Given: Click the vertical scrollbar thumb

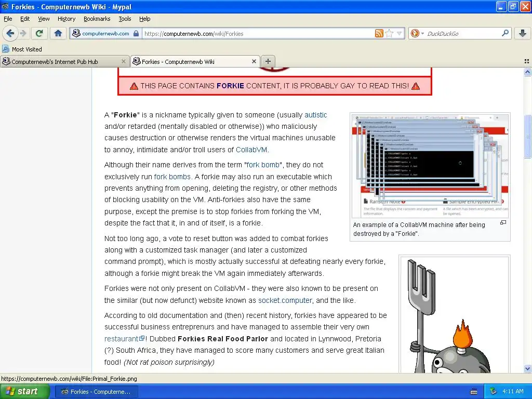Looking at the screenshot, I should click(527, 137).
